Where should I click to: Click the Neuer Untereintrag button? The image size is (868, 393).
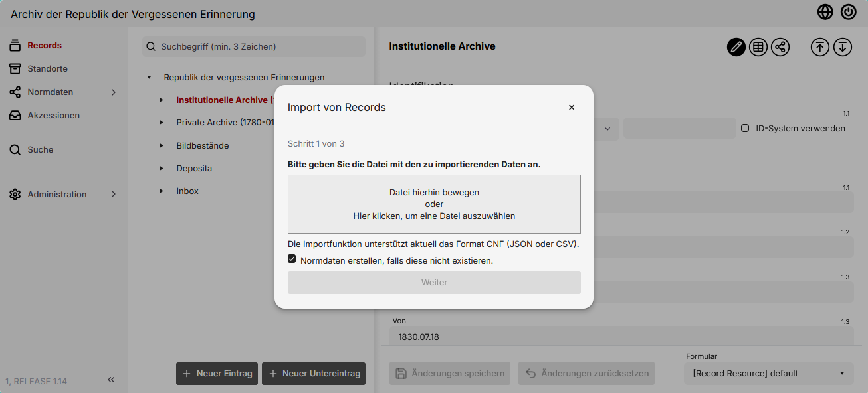[314, 374]
